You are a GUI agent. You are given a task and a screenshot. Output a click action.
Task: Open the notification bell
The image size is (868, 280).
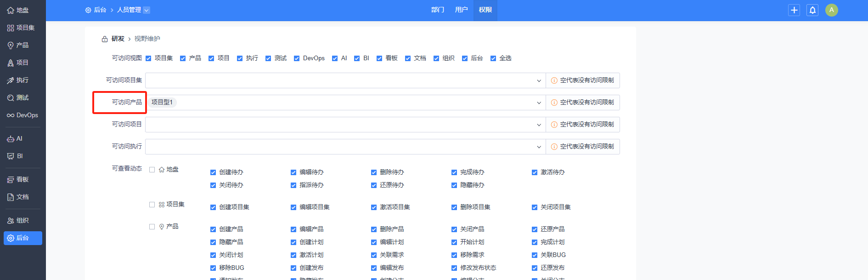812,10
